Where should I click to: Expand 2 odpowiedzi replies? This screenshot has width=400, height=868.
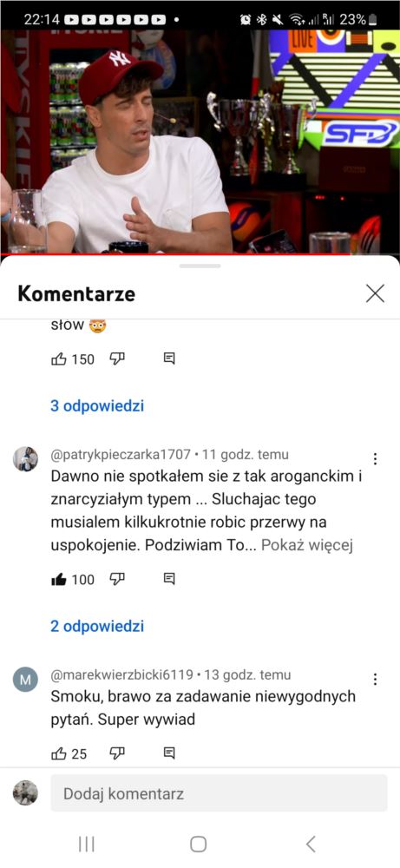click(x=97, y=626)
